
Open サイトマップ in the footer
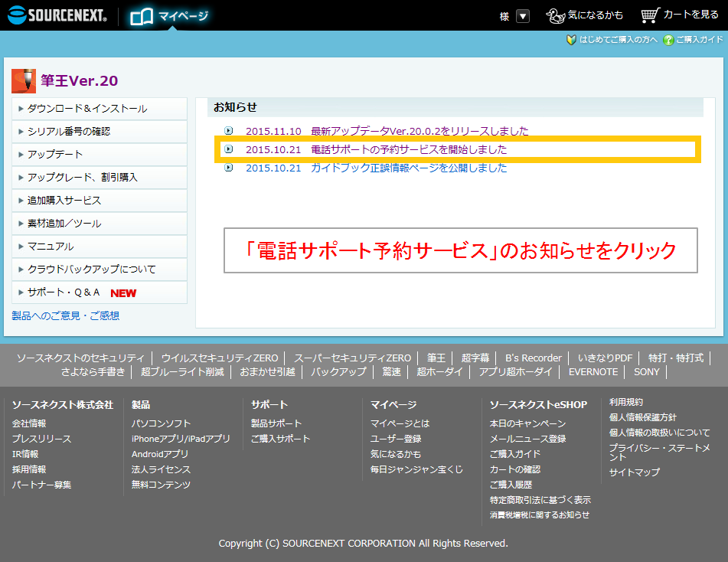(634, 472)
